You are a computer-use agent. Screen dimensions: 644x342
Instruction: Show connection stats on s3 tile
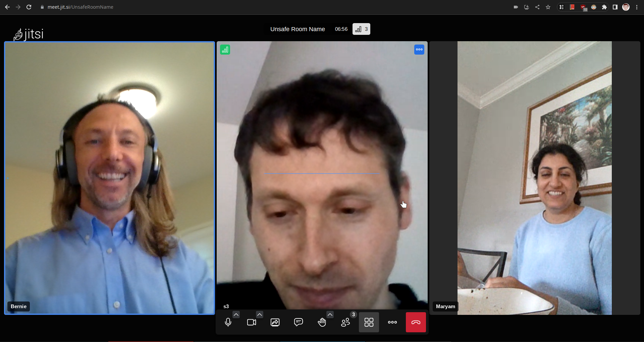click(225, 50)
